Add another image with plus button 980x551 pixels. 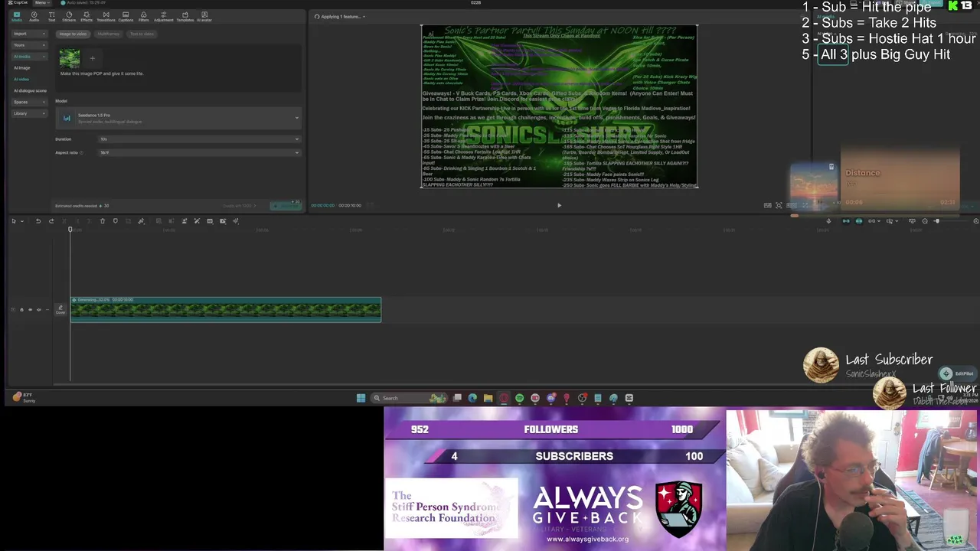click(x=92, y=58)
